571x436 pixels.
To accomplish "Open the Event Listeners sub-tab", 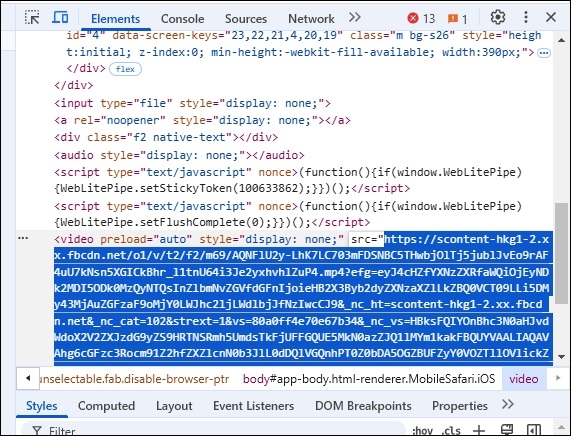I will [x=253, y=406].
